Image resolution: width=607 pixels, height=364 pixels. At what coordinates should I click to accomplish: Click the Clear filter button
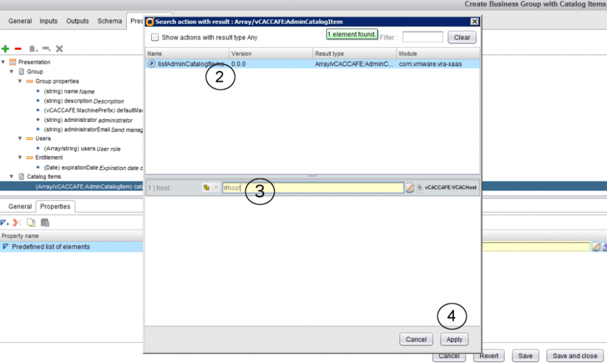(462, 37)
